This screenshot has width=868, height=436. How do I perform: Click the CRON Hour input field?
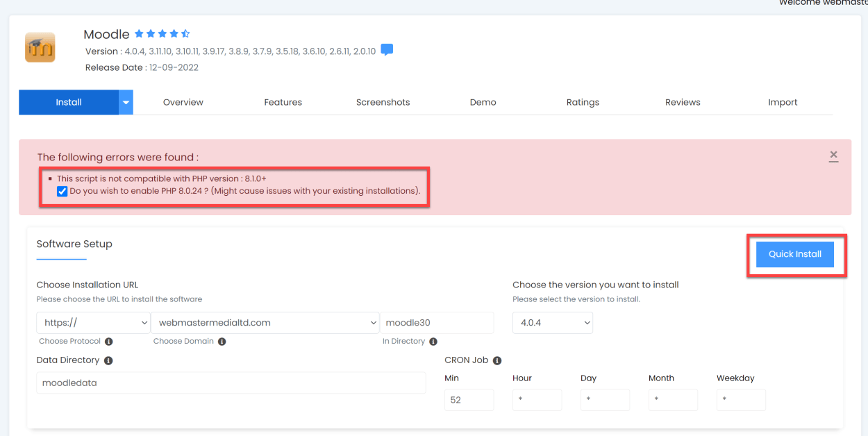[x=537, y=400]
